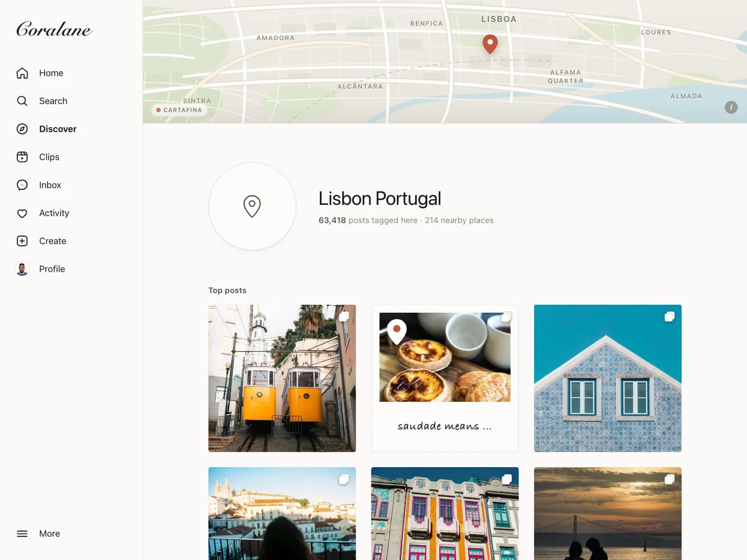
Task: Click the Alfama Quarter map label
Action: [x=565, y=77]
